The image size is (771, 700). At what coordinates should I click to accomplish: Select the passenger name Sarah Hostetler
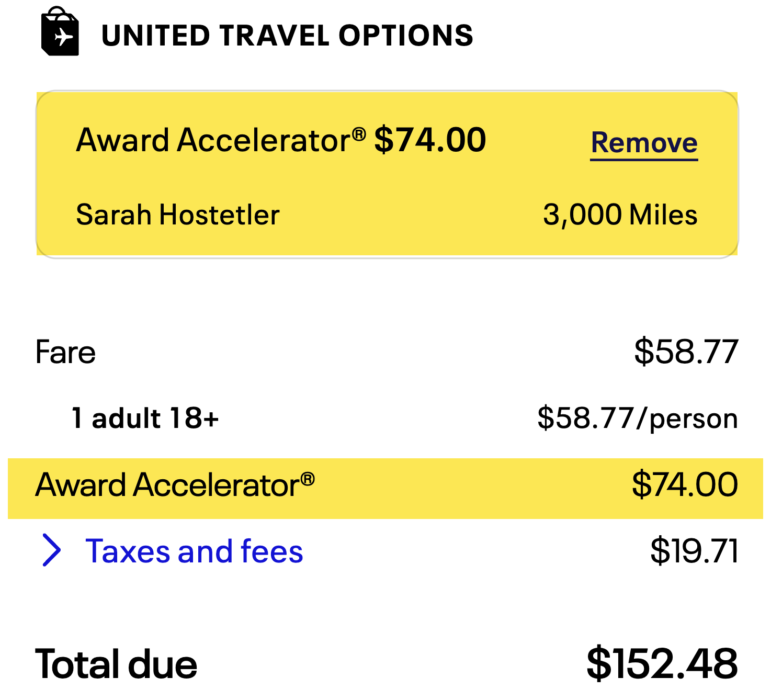[178, 213]
